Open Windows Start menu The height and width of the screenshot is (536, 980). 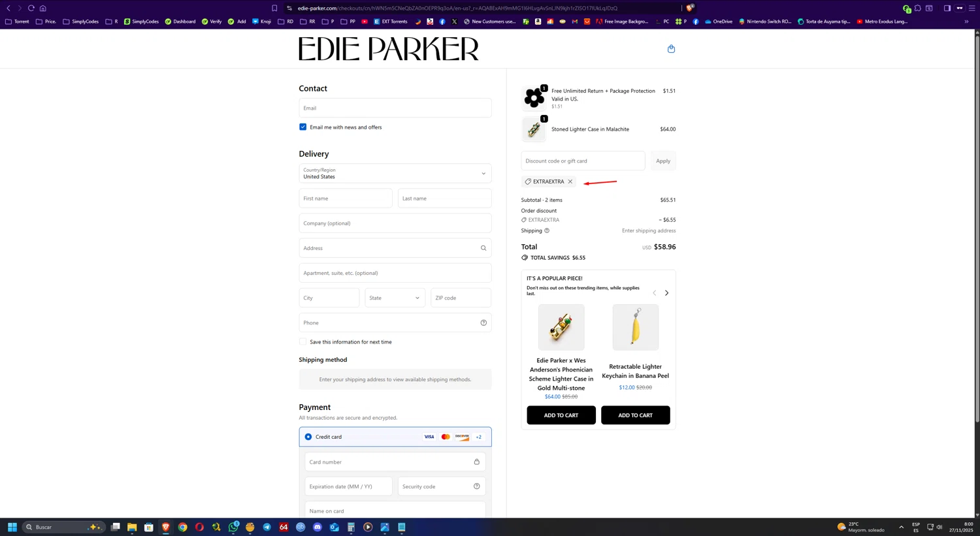tap(12, 527)
